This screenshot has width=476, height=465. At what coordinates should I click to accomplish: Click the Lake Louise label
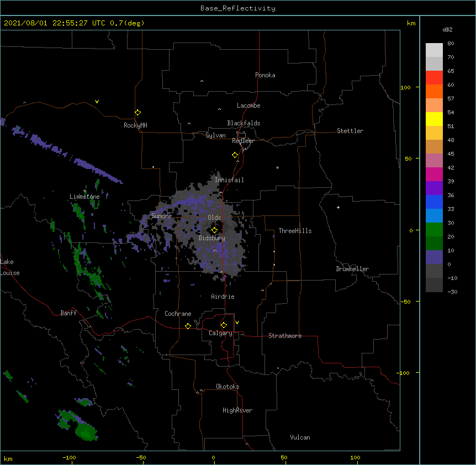[x=10, y=267]
